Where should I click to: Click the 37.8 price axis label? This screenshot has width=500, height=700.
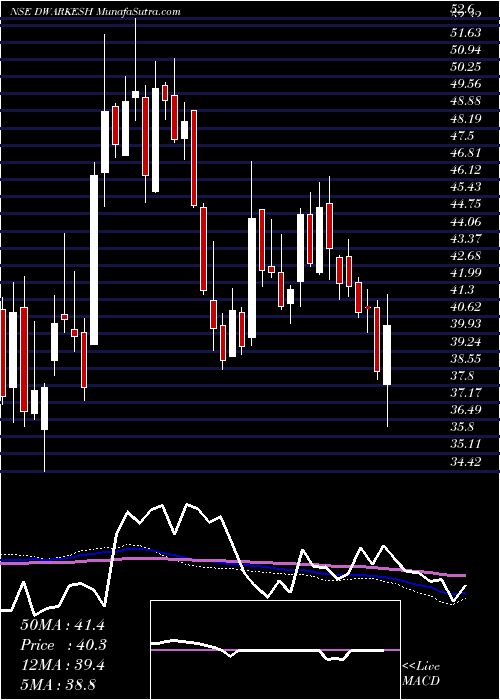(462, 376)
